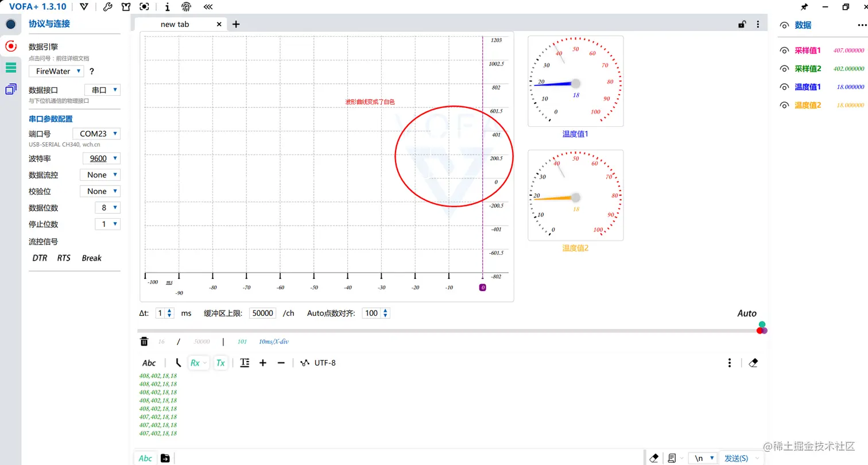Click the trash icon to clear buffer
Image resolution: width=868 pixels, height=465 pixels.
point(144,342)
